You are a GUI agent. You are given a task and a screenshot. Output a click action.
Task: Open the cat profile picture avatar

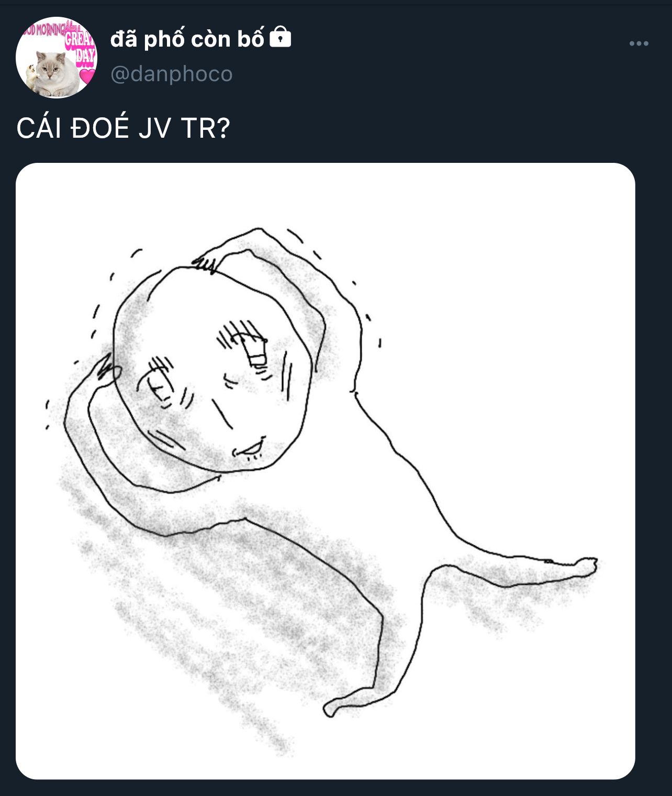(x=57, y=58)
